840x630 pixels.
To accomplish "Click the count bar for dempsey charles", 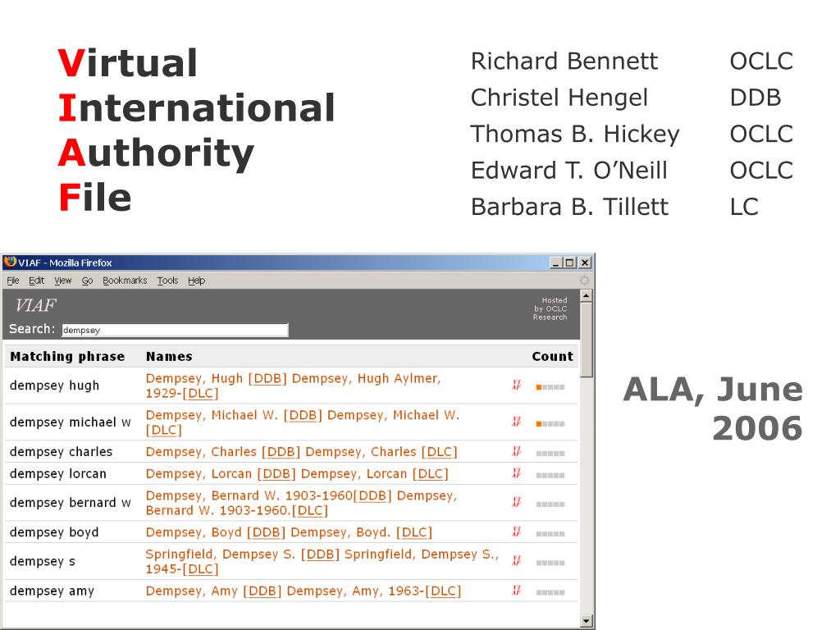I will click(550, 454).
